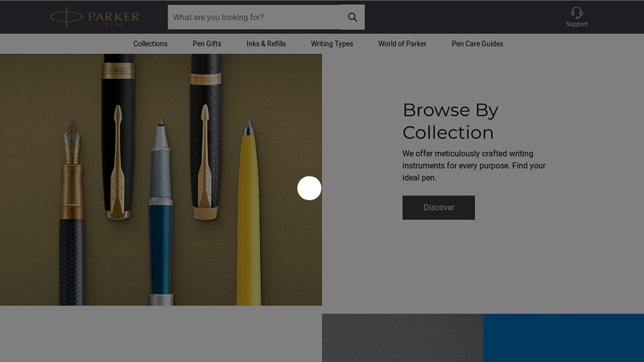Open the Writing Types menu
This screenshot has height=362, width=644.
pyautogui.click(x=332, y=43)
